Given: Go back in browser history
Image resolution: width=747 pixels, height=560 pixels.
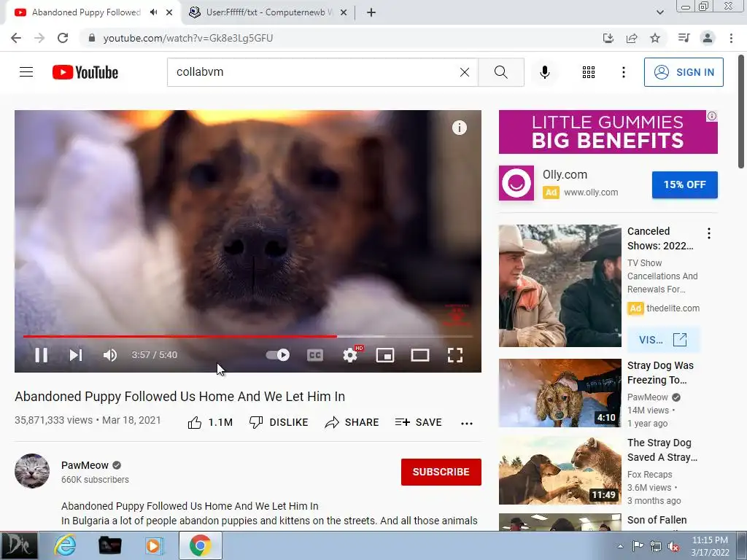Looking at the screenshot, I should pos(16,38).
